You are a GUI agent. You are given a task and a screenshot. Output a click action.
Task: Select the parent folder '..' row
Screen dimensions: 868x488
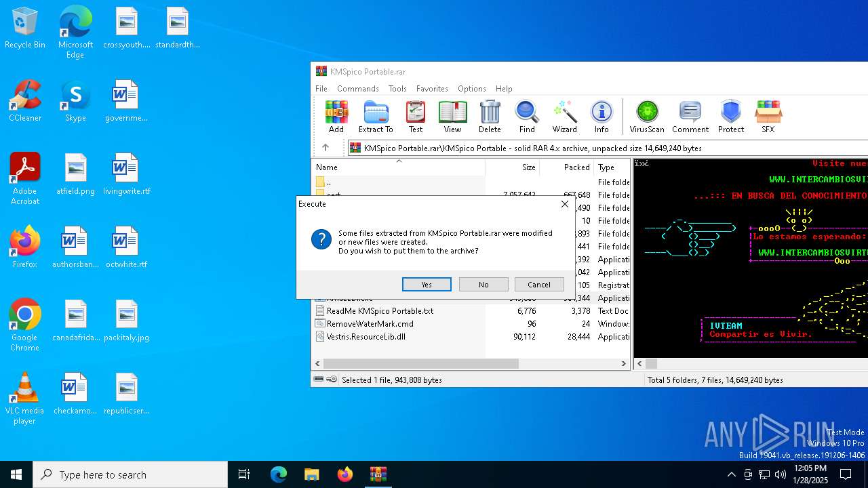click(471, 182)
